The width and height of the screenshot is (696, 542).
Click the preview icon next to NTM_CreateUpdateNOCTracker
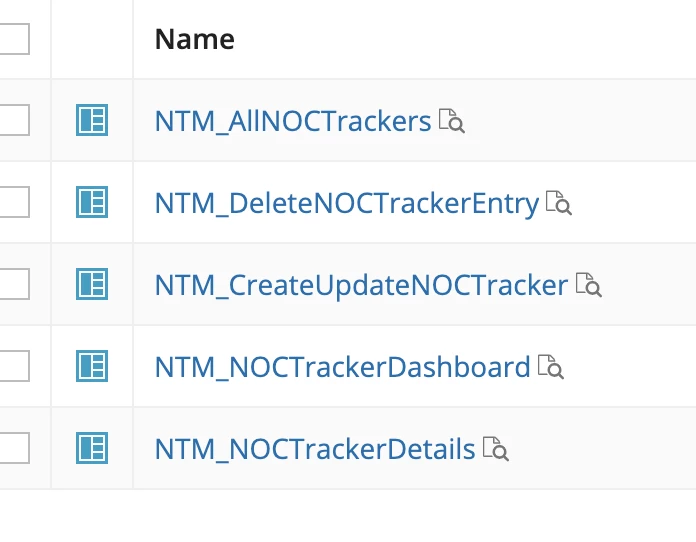(589, 285)
